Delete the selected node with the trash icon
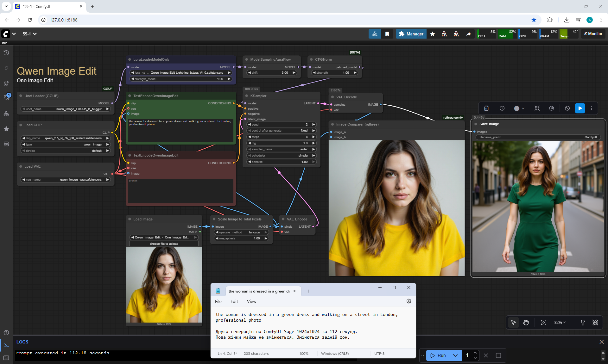 click(486, 108)
